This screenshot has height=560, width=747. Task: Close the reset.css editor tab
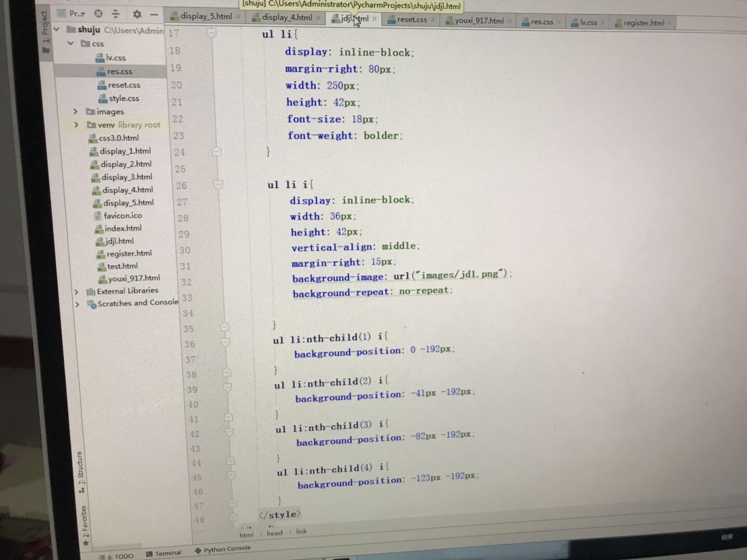pos(433,20)
